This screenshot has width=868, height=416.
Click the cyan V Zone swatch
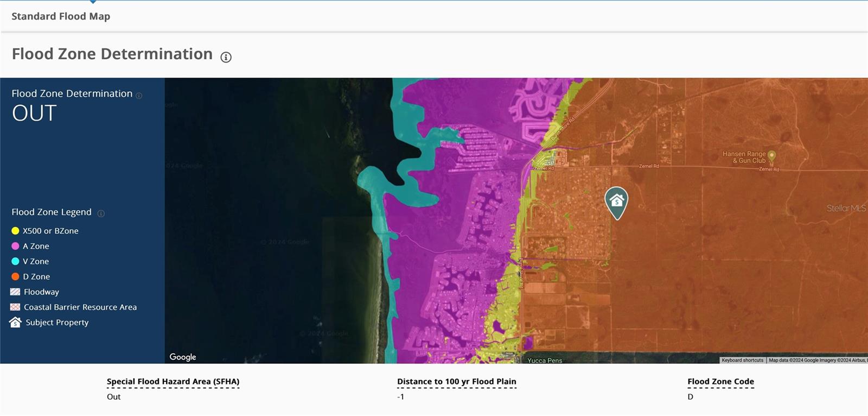click(x=15, y=261)
